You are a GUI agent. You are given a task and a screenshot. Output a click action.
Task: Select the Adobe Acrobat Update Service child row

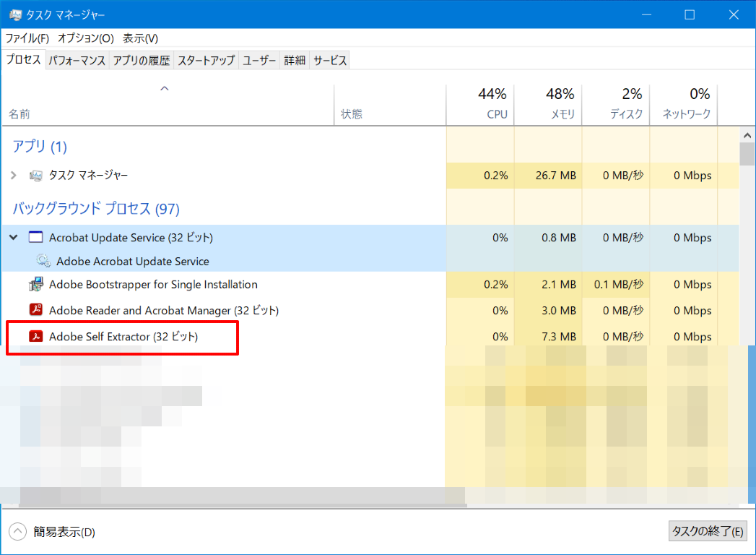pos(370,261)
